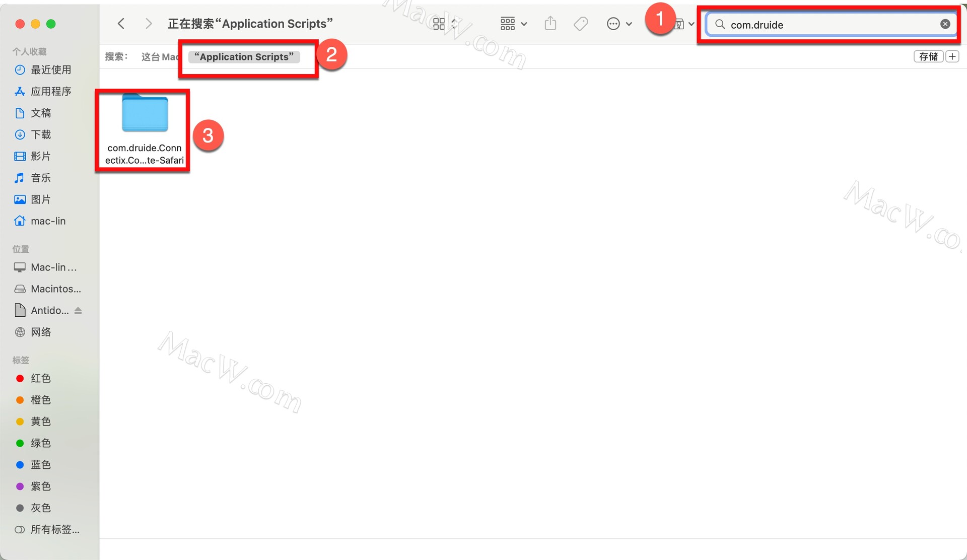967x560 pixels.
Task: Clear the com.druide search text
Action: click(945, 24)
